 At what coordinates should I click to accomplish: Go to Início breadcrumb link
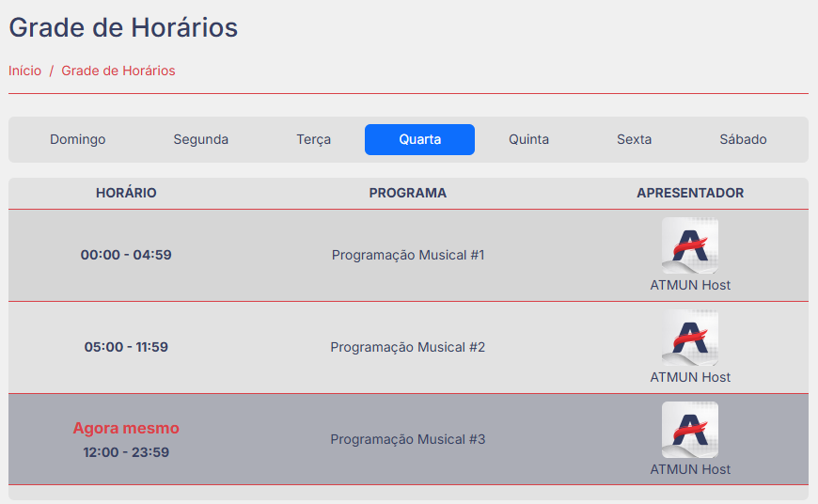tap(25, 71)
